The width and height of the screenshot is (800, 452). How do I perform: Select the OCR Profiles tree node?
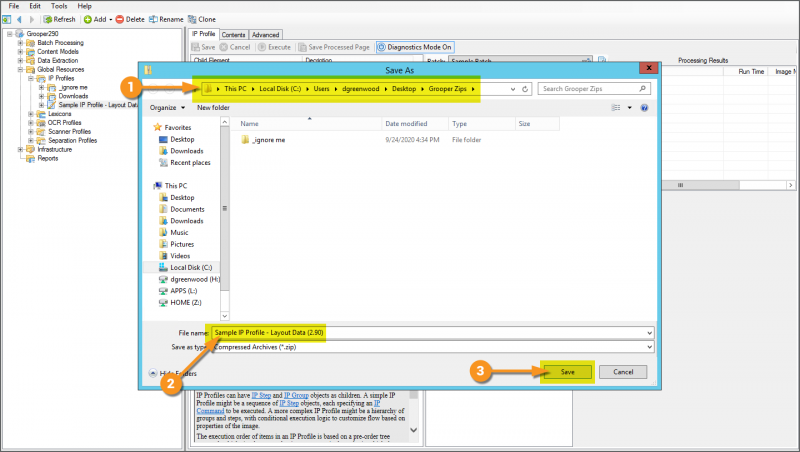tap(64, 123)
